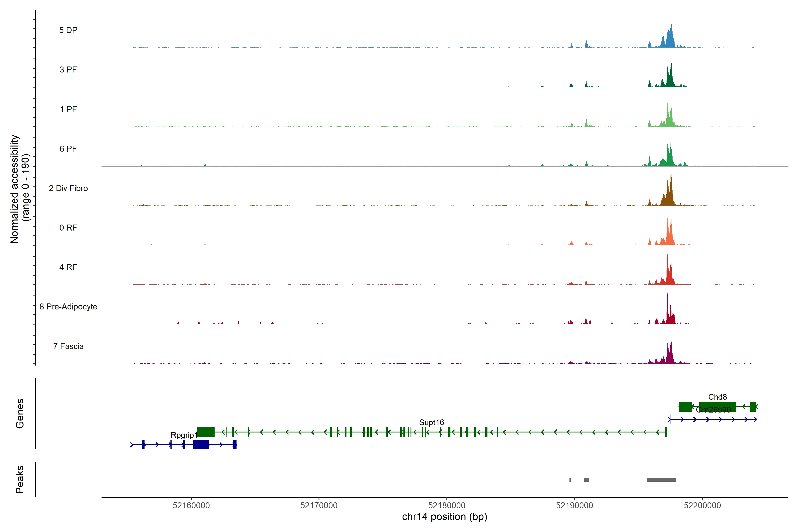Click the 2 Div Fibro label
This screenshot has height=532, width=798.
tap(68, 188)
